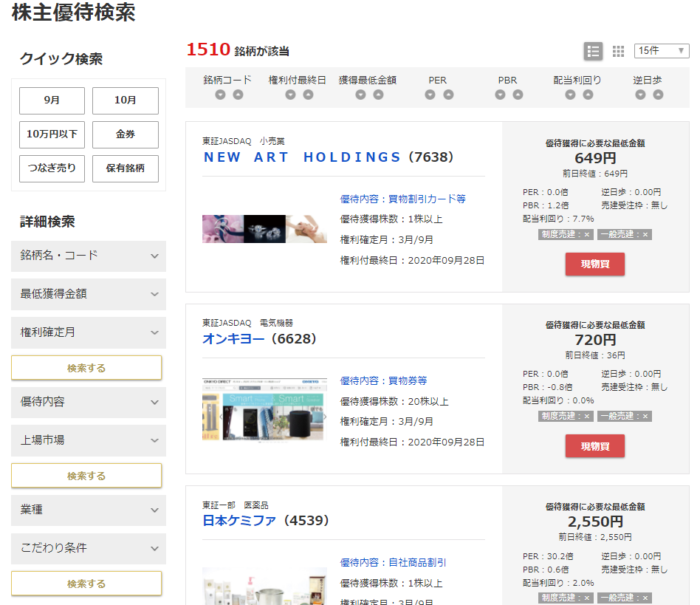Viewport: 700px width, 605px height.
Task: View 優待内容:買物割引カード等 link
Action: coord(402,199)
